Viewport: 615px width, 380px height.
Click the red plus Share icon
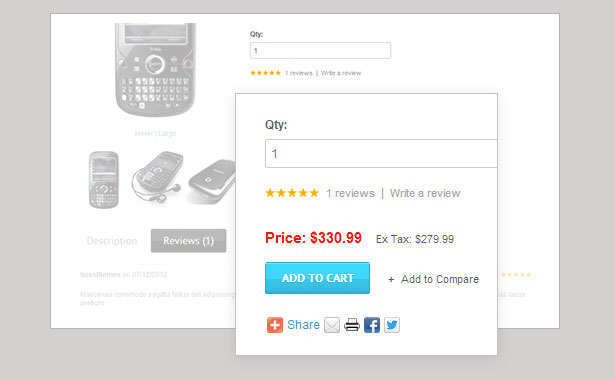pyautogui.click(x=275, y=325)
